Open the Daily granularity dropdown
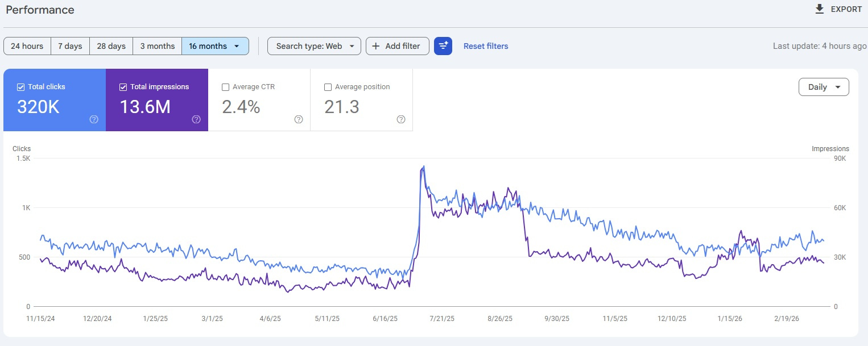Viewport: 868px width, 346px height. (824, 87)
